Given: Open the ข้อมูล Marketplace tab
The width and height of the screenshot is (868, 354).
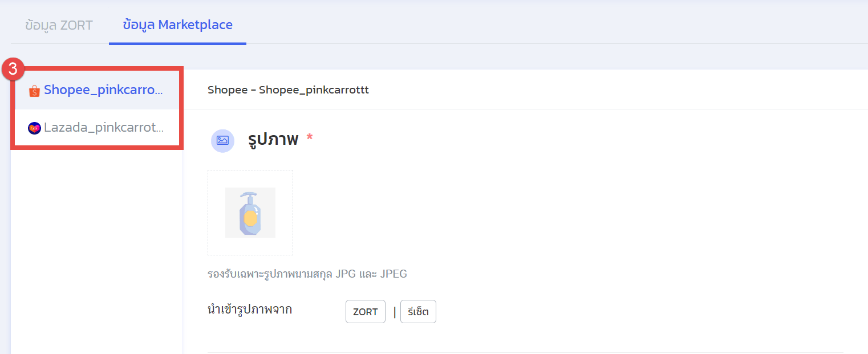Looking at the screenshot, I should click(x=177, y=25).
